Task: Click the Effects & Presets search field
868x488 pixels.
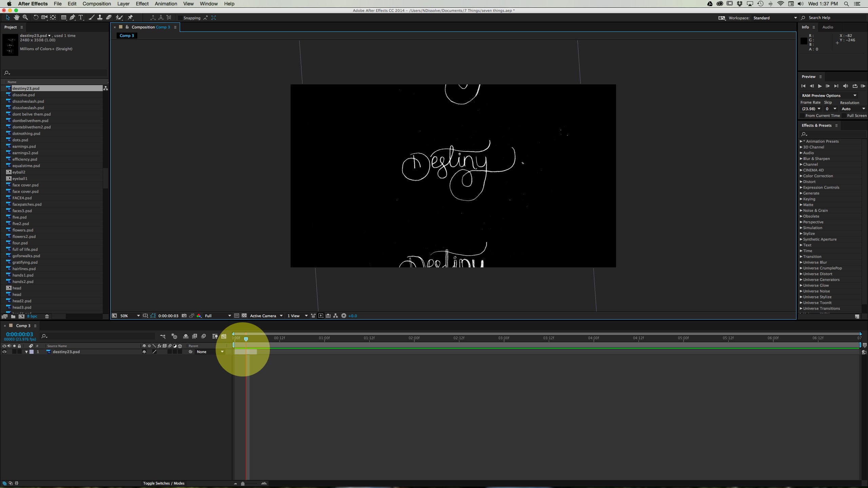Action: [x=832, y=134]
